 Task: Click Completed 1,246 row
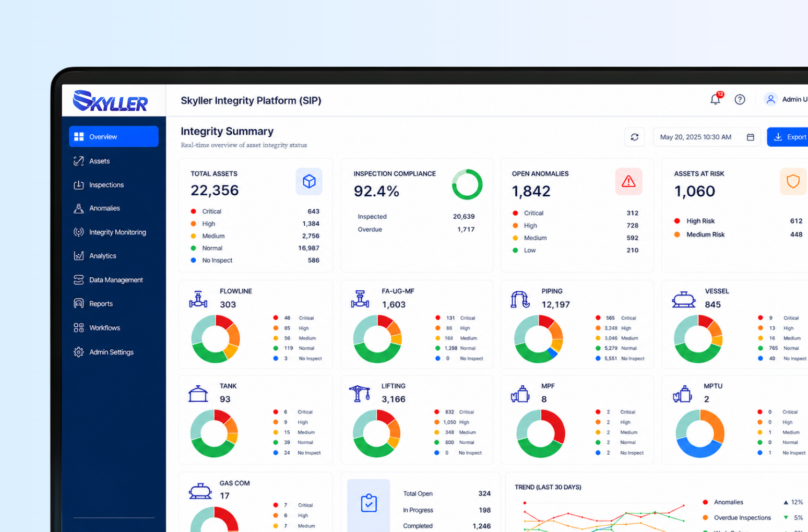tap(447, 526)
